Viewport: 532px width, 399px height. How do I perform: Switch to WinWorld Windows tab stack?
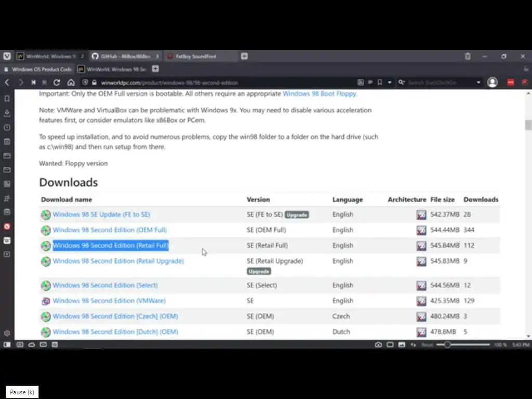[50, 56]
